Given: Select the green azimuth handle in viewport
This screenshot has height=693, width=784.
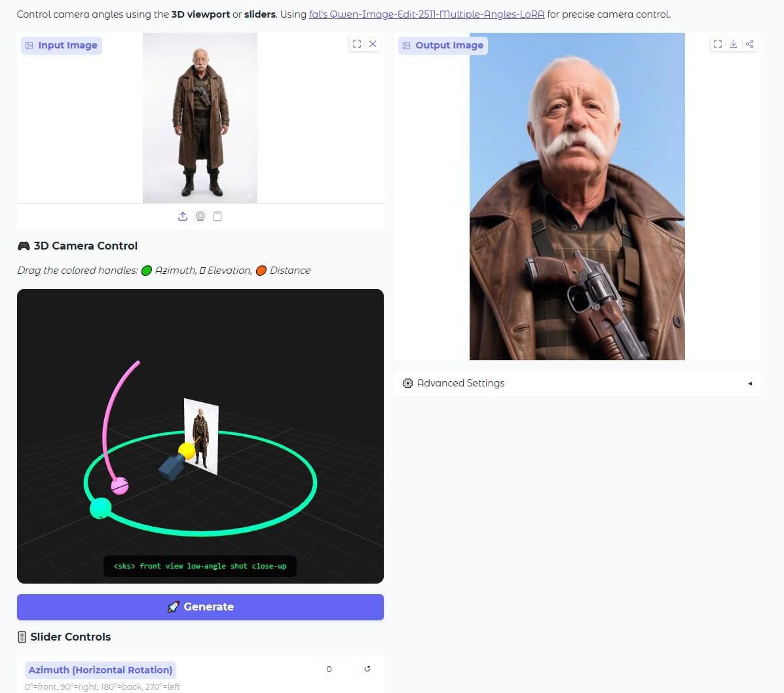Looking at the screenshot, I should coord(101,508).
